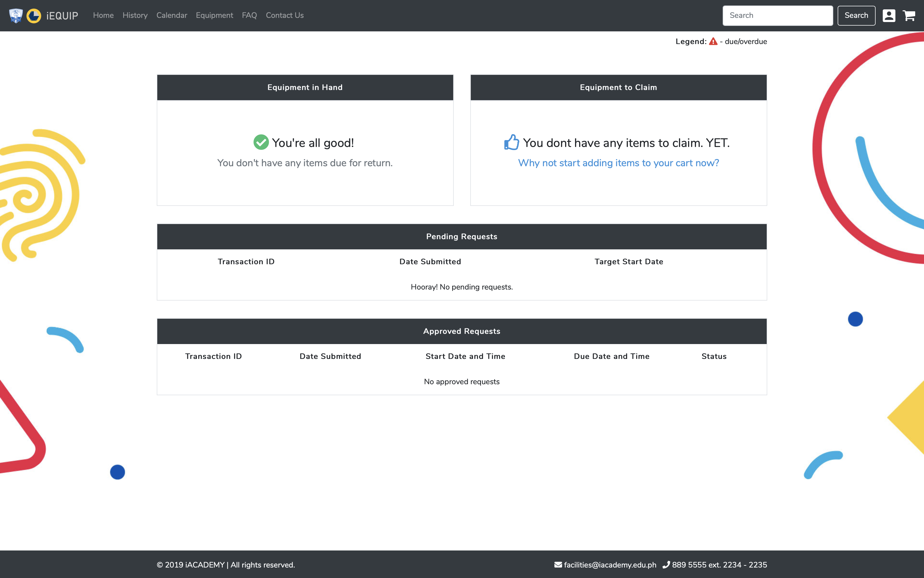Open the Contact Us page
Image resolution: width=924 pixels, height=578 pixels.
pyautogui.click(x=285, y=15)
